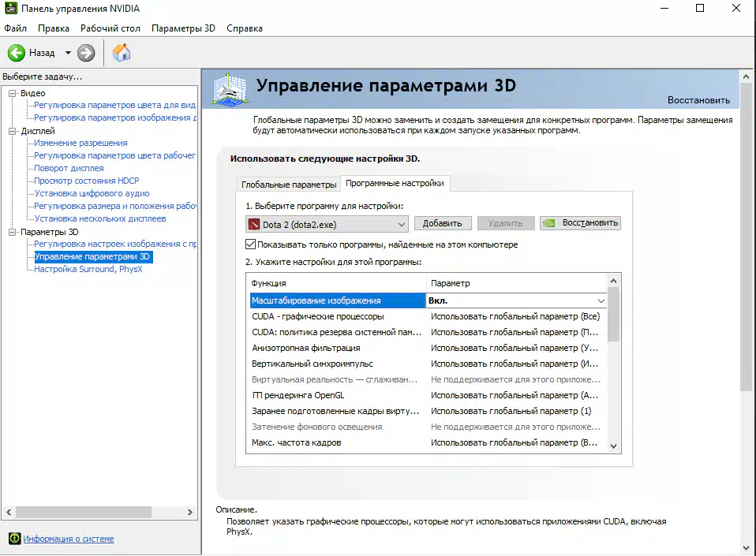Collapse the Параметры 3D tree node
756x556 pixels.
pyautogui.click(x=12, y=232)
